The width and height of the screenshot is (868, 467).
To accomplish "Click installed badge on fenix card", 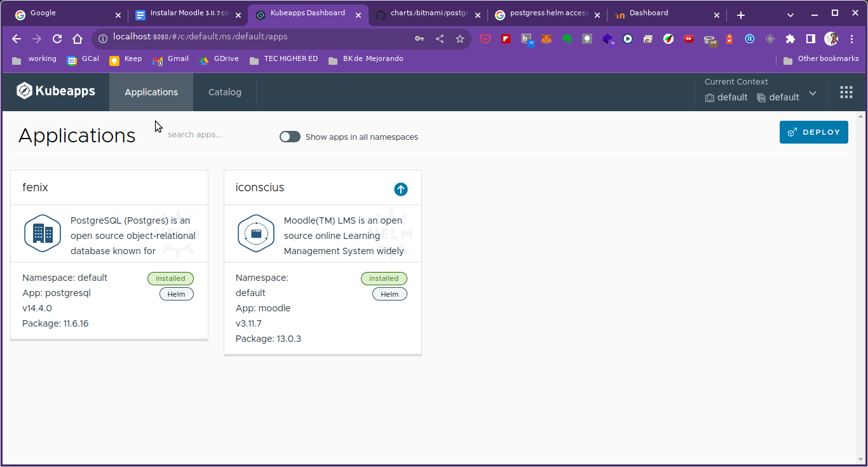I will click(170, 278).
